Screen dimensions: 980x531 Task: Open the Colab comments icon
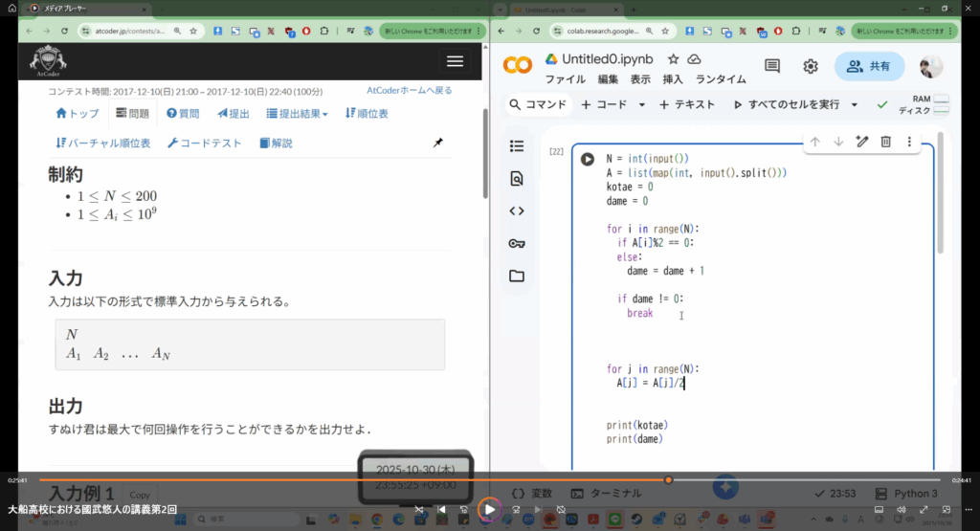(772, 66)
